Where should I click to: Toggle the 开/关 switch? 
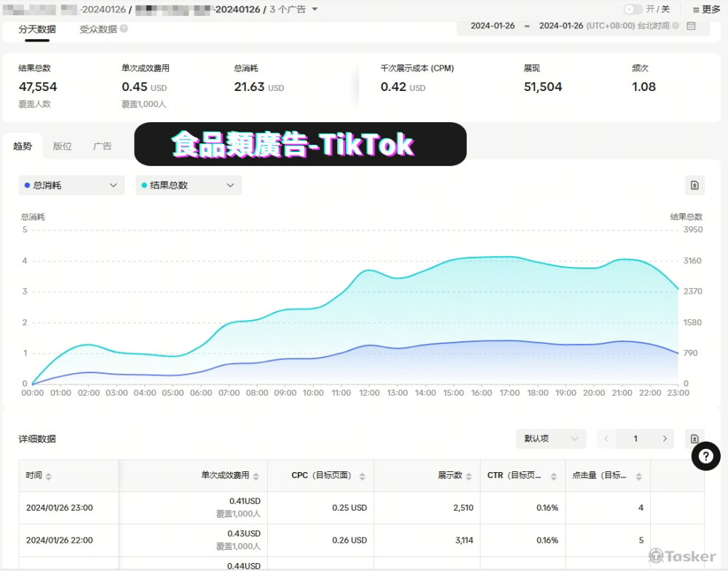pyautogui.click(x=633, y=9)
